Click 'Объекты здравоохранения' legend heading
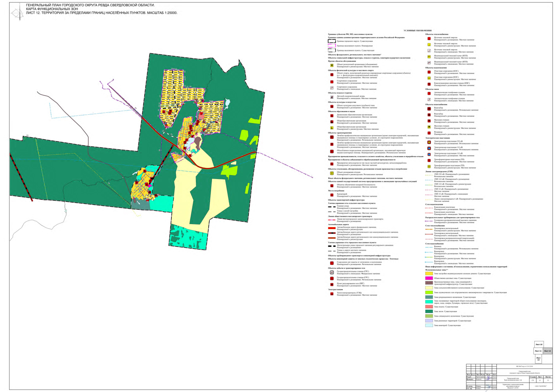 340,133
